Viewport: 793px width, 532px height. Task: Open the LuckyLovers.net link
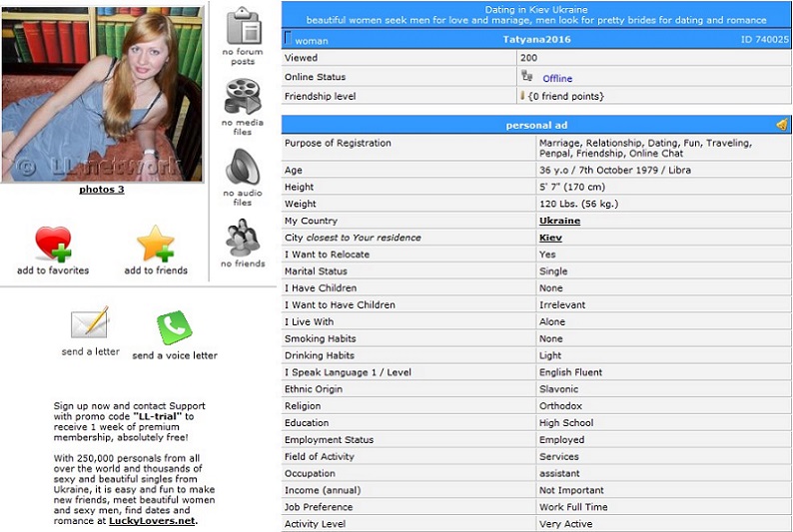pyautogui.click(x=152, y=521)
